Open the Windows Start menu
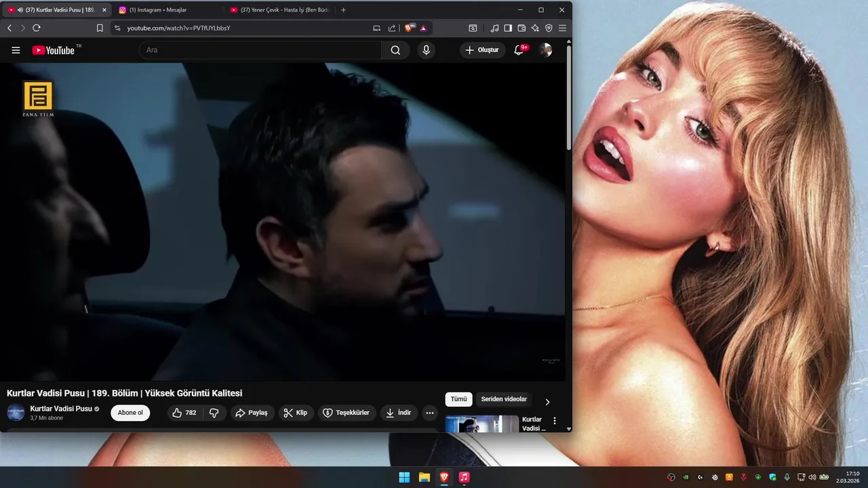Image resolution: width=868 pixels, height=488 pixels. pos(404,477)
